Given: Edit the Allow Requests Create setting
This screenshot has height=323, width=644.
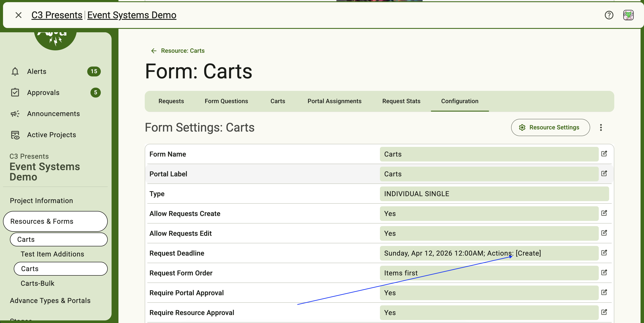Looking at the screenshot, I should tap(604, 213).
